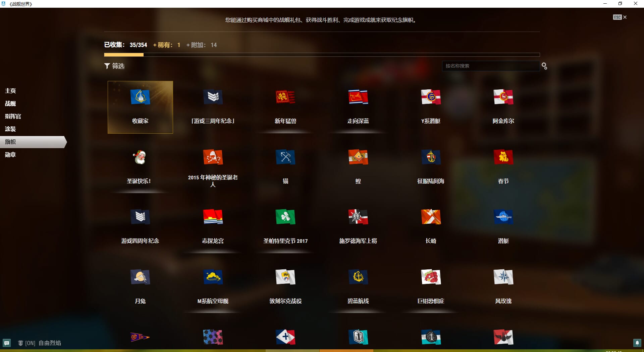Expand the 筛选 filter options
Screen dimensions: 644x352
[x=114, y=66]
